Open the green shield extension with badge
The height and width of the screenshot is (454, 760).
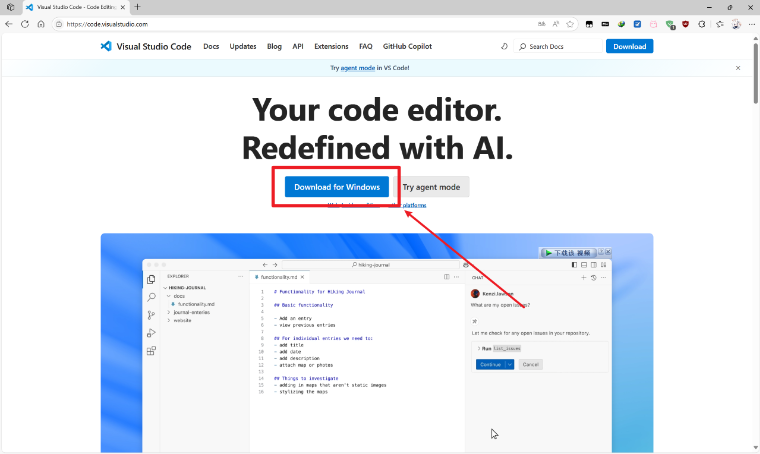click(670, 24)
